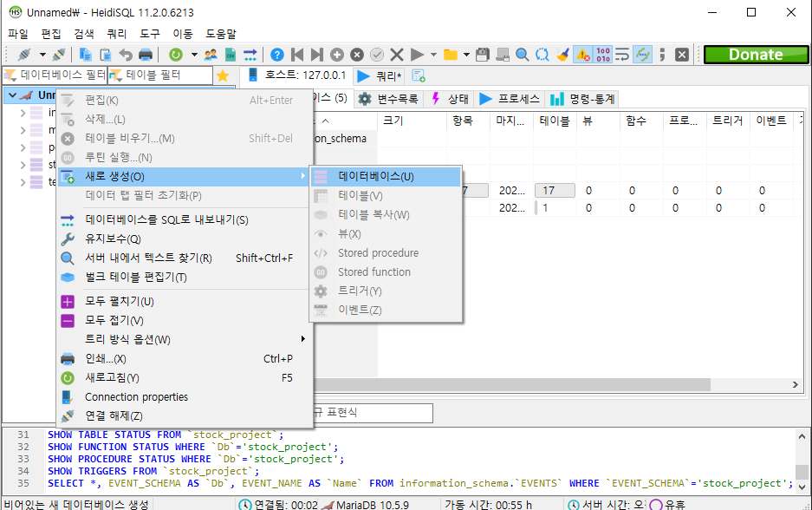
Task: Select 벌크 테이블 편집기(T) entry
Action: point(184,278)
